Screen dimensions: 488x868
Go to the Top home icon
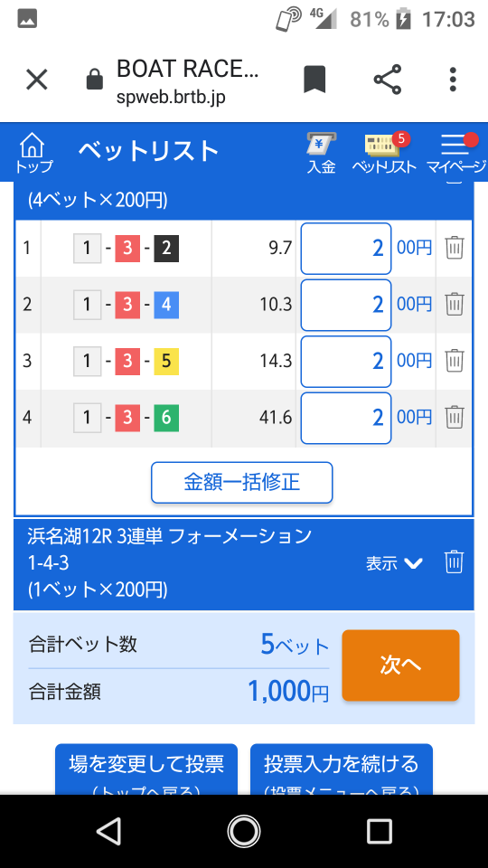33,152
